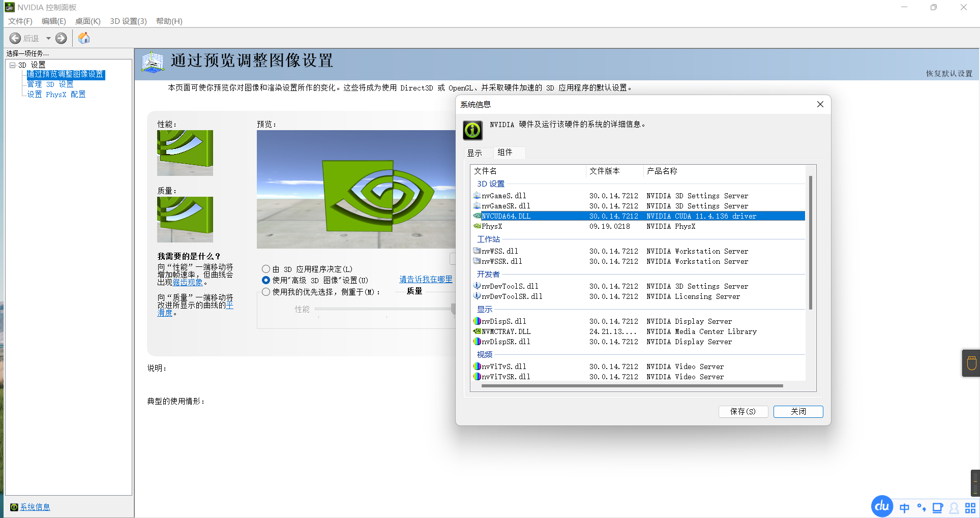This screenshot has width=980, height=518.
Task: Click the 质量 sample thumbnail
Action: [185, 220]
